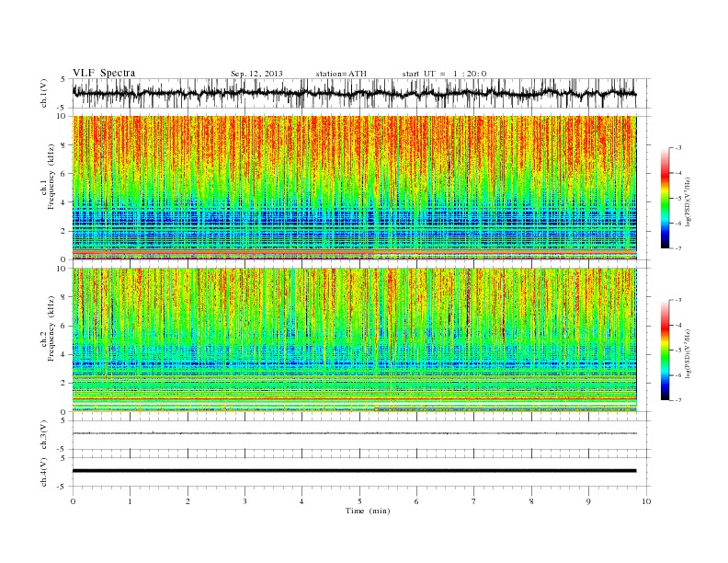Click the ch.2 PSD color bar
The image size is (728, 563).
pyautogui.click(x=665, y=350)
